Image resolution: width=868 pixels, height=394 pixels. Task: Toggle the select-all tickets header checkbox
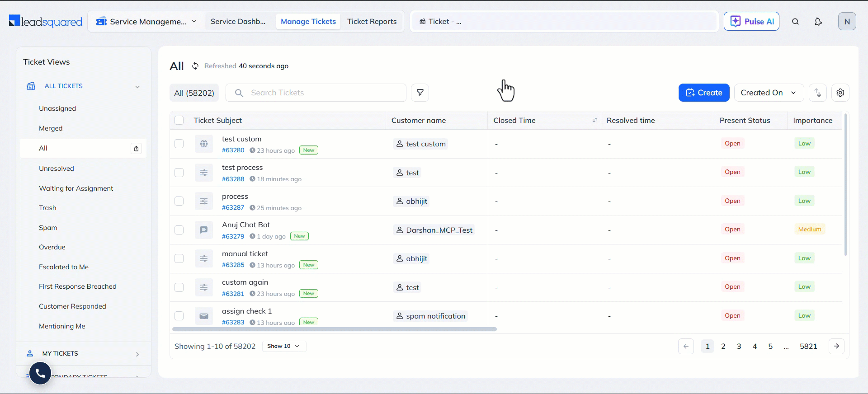click(x=179, y=120)
